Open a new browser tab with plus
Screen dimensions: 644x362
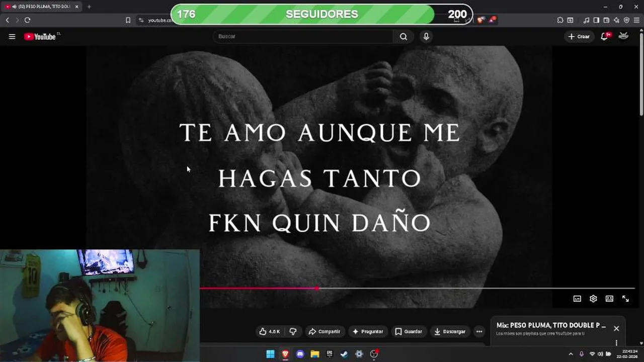(x=89, y=7)
